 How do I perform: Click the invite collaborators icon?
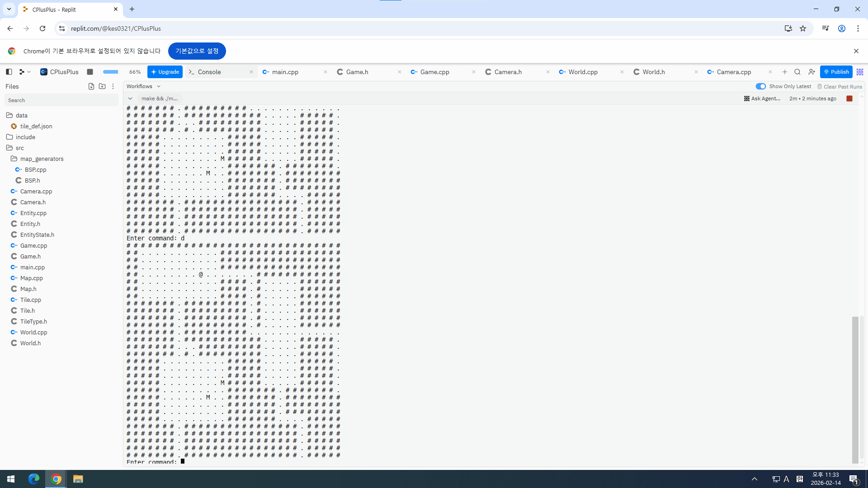point(812,72)
